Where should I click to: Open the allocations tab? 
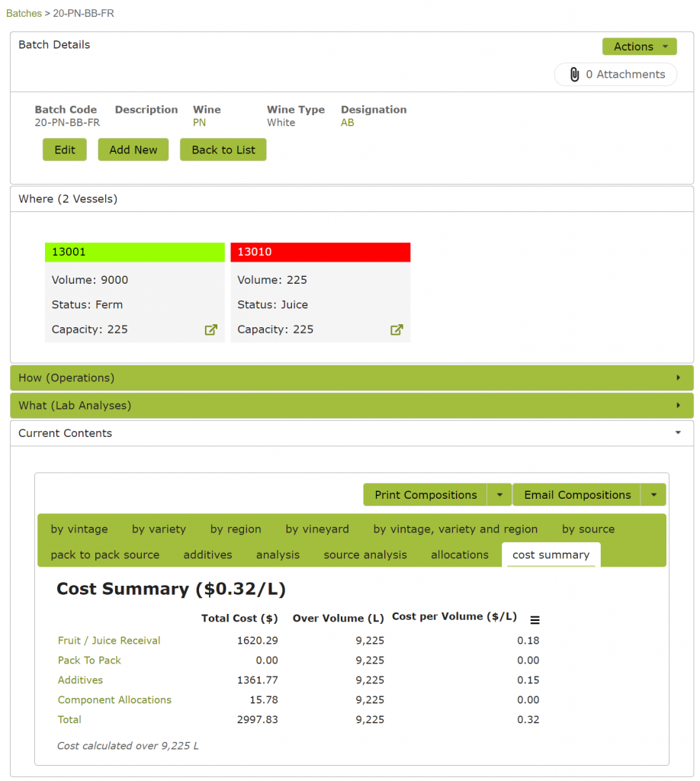click(459, 554)
